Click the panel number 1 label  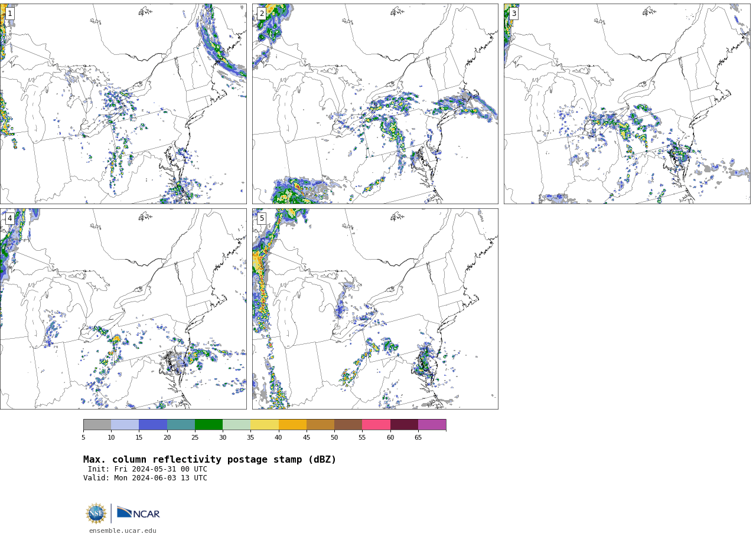9,14
